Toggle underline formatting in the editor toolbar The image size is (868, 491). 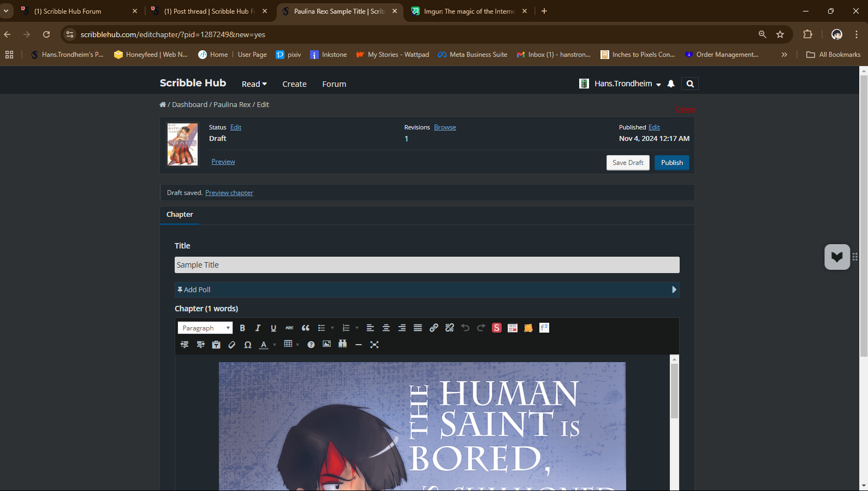click(x=274, y=328)
